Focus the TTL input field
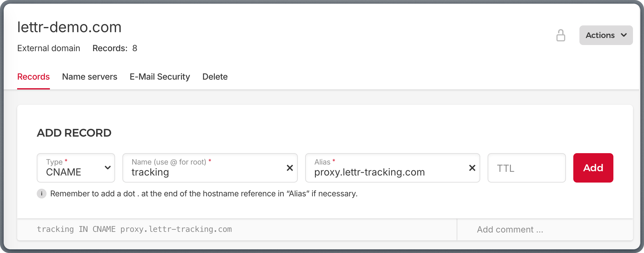The width and height of the screenshot is (644, 253). [526, 168]
